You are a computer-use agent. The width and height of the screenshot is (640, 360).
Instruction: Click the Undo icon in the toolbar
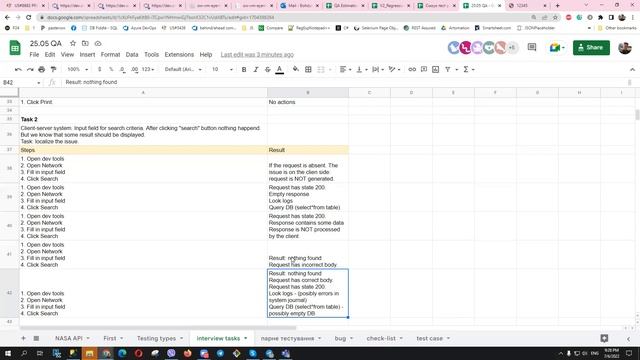coord(18,69)
